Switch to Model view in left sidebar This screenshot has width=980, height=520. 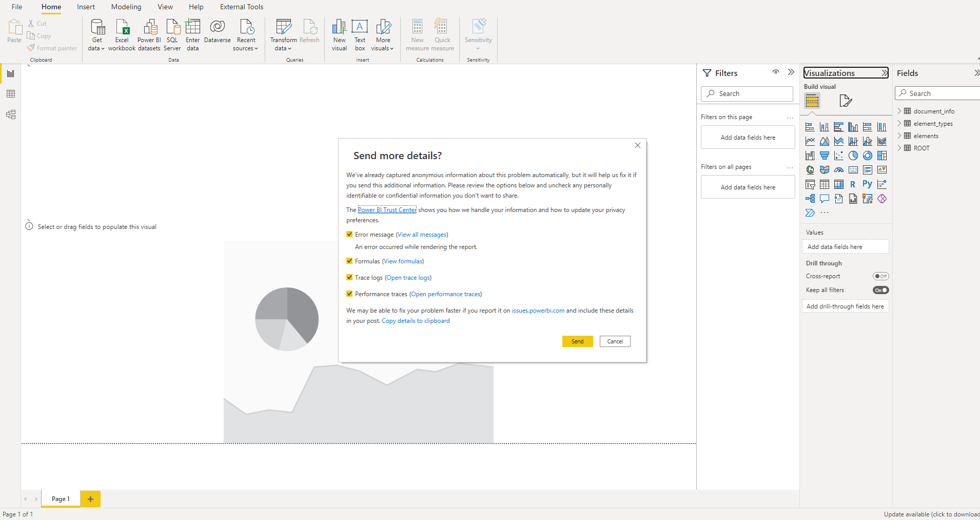pyautogui.click(x=11, y=114)
